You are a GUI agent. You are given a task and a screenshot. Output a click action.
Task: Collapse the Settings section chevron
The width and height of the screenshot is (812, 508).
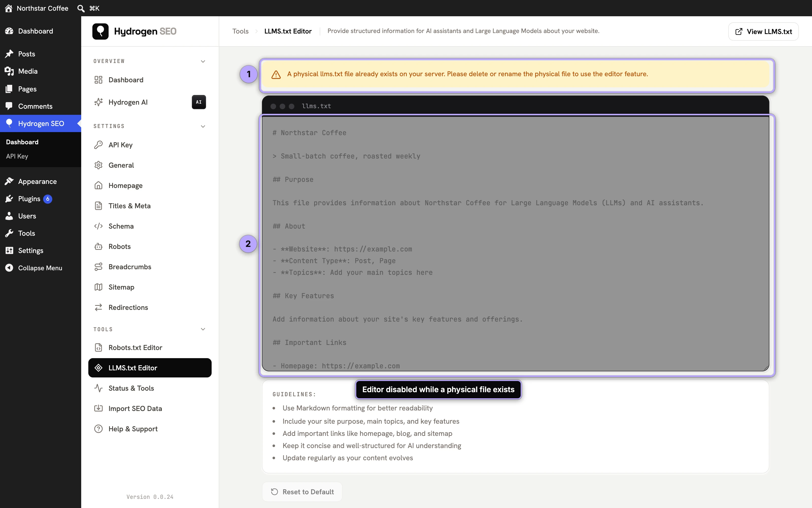(203, 126)
